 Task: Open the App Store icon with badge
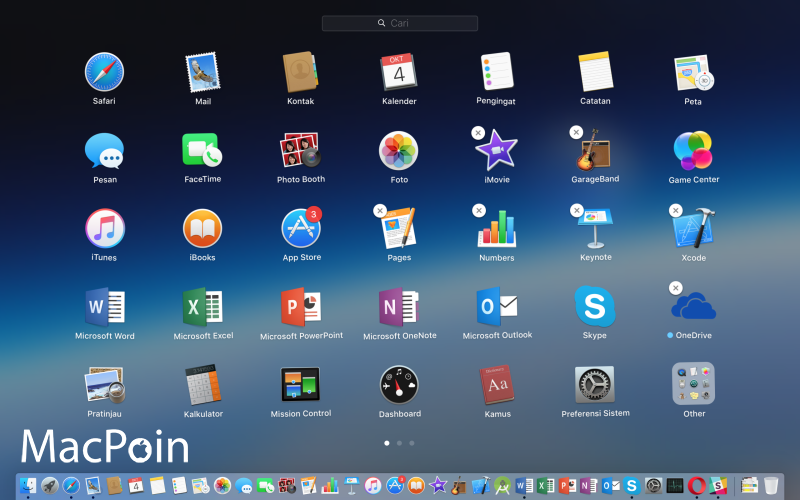pyautogui.click(x=300, y=228)
